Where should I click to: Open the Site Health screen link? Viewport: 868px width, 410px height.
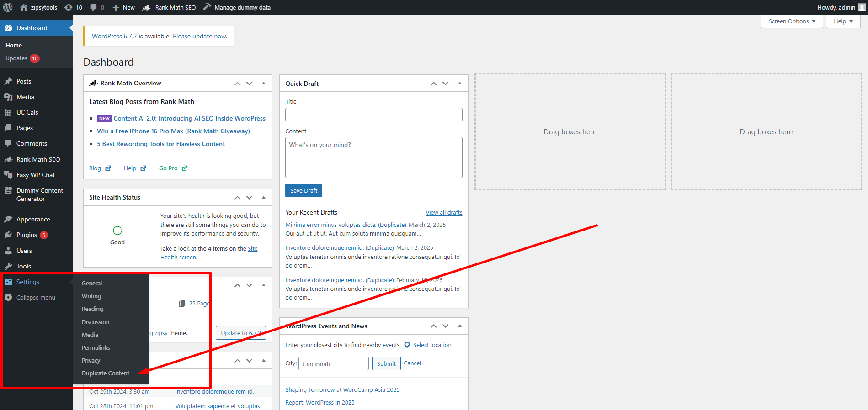[x=209, y=253]
